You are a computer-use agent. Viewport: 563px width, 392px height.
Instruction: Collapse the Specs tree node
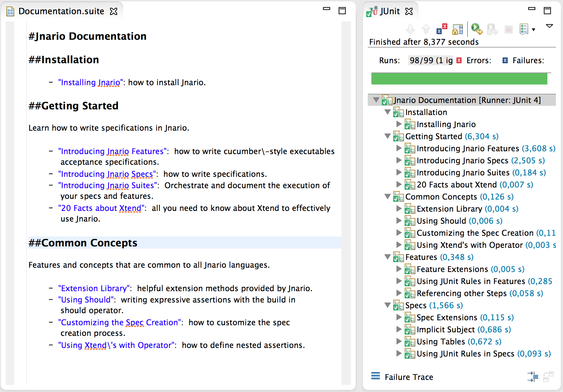click(388, 305)
